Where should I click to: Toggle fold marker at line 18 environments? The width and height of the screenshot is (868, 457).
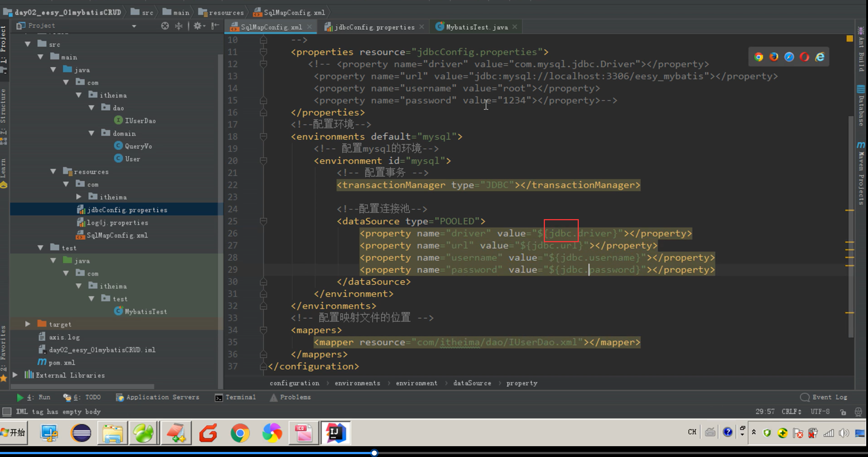(264, 137)
